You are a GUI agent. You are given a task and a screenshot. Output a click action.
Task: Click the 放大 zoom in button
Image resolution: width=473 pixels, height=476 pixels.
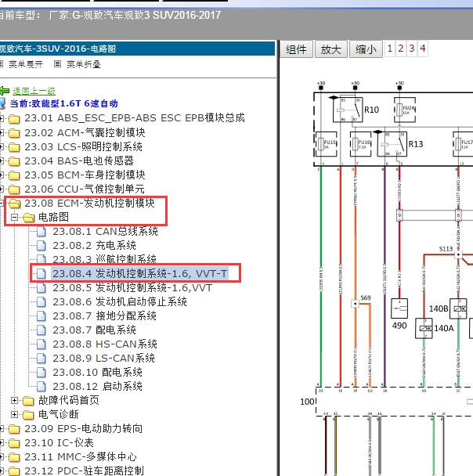[331, 49]
